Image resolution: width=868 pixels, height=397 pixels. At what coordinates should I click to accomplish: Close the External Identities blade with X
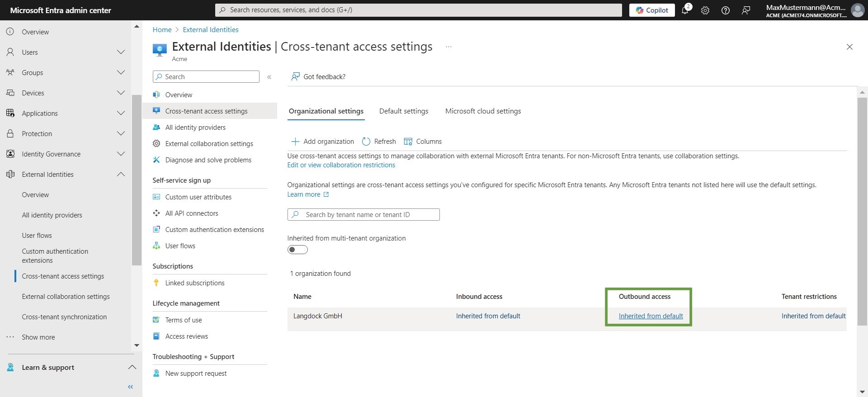point(849,47)
